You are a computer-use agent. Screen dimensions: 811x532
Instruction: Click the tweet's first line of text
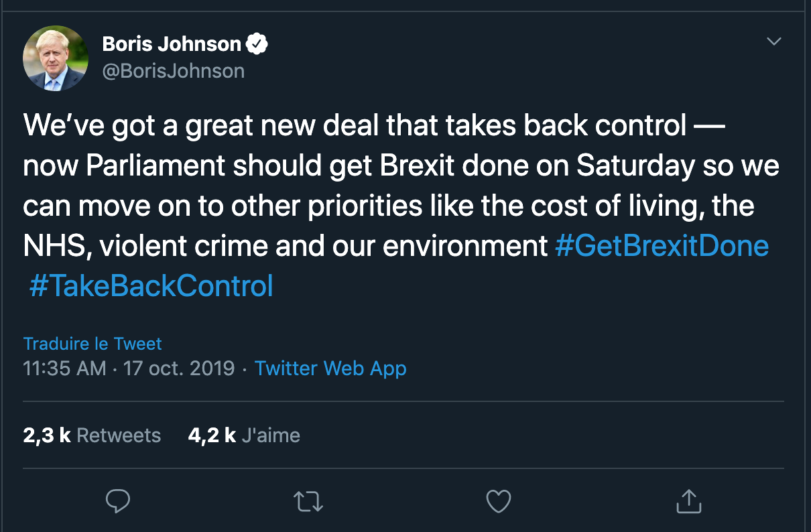(x=373, y=126)
